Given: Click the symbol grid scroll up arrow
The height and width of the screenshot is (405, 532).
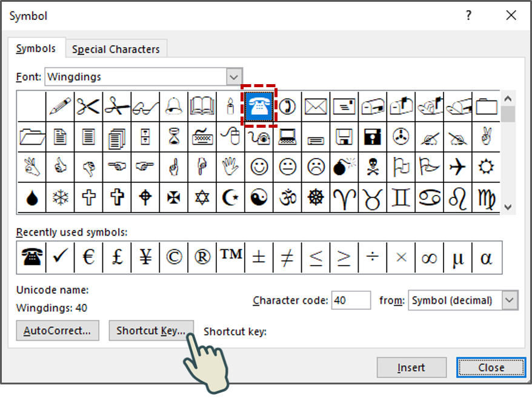Looking at the screenshot, I should click(508, 99).
